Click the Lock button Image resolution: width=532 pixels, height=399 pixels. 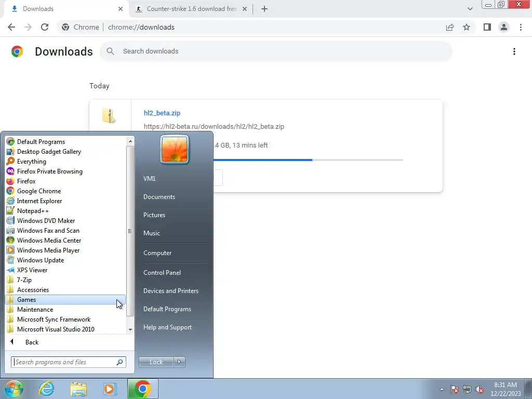[156, 362]
